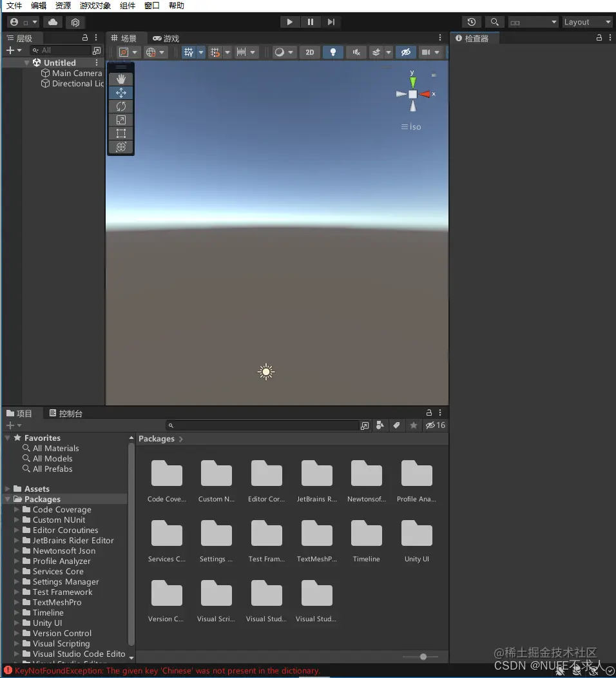Select the Rect transform tool

(121, 133)
